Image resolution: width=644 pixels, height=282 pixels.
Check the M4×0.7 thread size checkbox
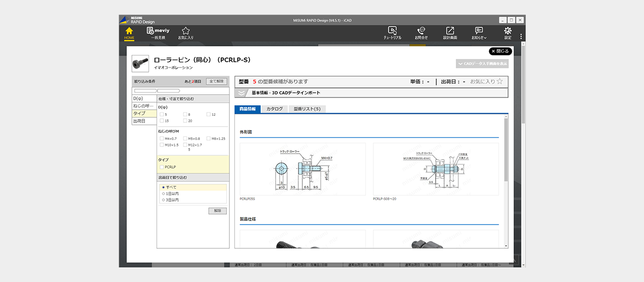162,138
